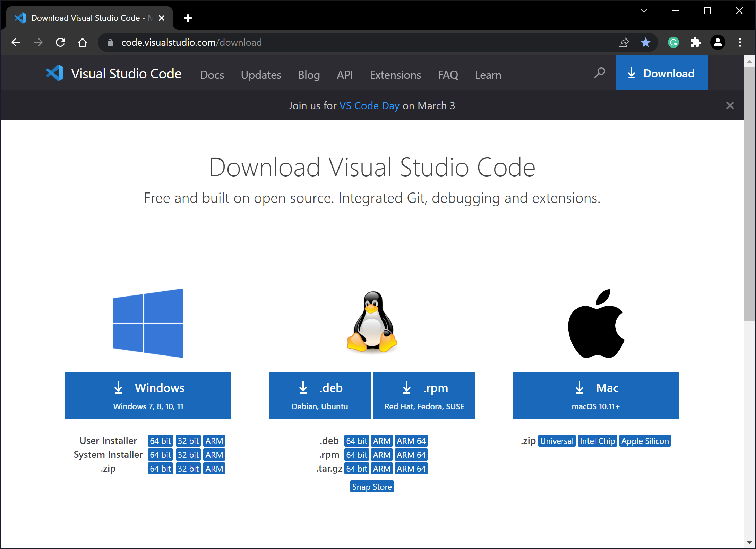Get the Mac Apple Silicon zip
Screen dimensions: 756x549
point(645,441)
